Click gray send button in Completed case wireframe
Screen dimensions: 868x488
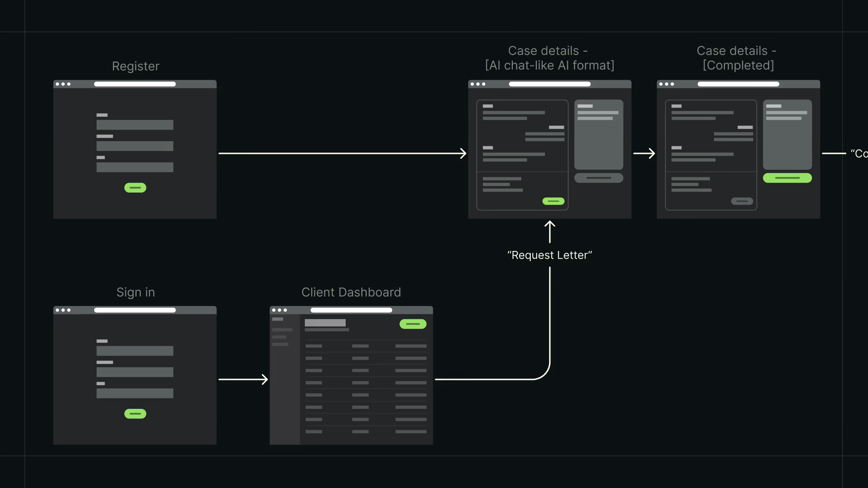742,201
